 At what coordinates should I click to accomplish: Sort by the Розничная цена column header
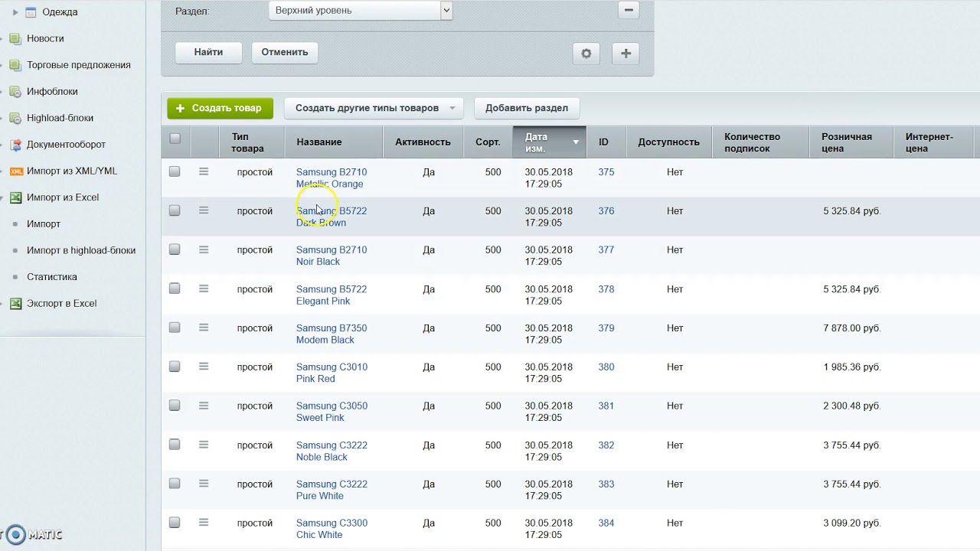click(851, 142)
